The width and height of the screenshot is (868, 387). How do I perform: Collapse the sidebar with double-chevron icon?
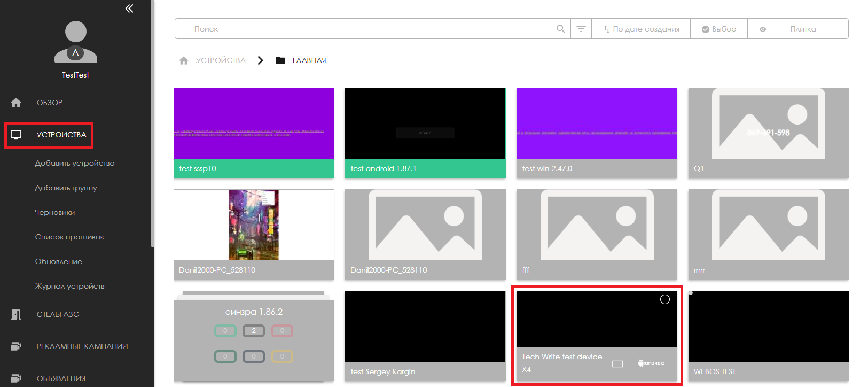click(129, 9)
